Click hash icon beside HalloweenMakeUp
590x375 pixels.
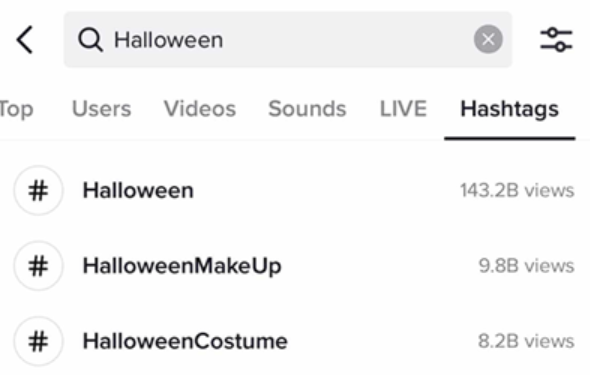click(38, 266)
